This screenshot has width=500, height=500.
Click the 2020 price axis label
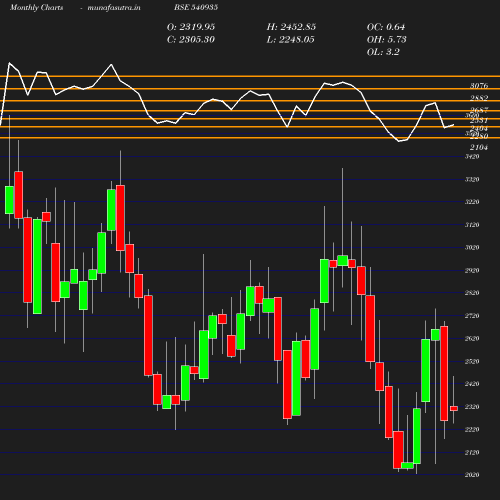pos(472,475)
